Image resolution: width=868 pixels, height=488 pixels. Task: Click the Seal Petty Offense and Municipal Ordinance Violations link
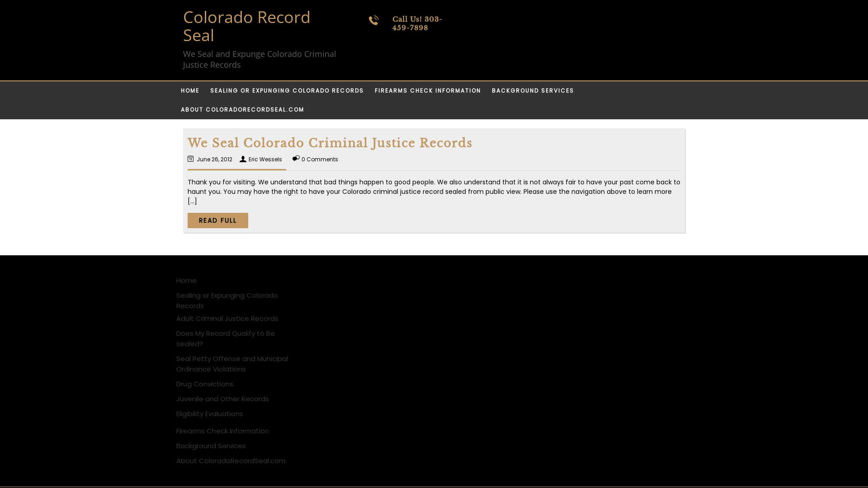pos(232,363)
